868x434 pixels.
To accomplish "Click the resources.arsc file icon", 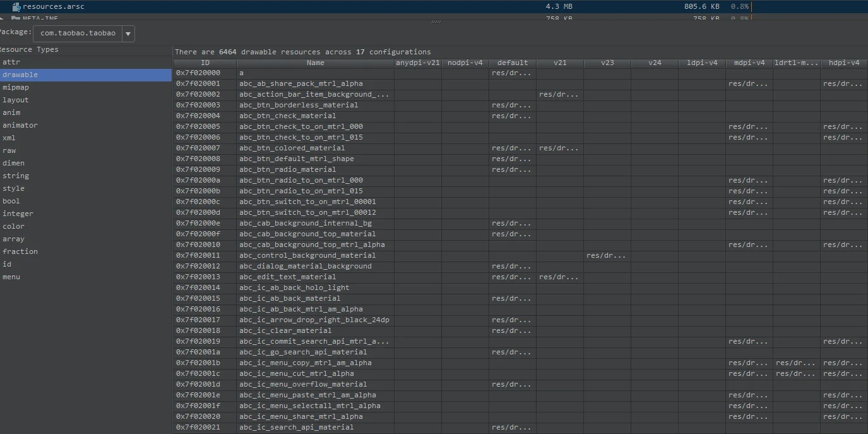I will point(16,6).
